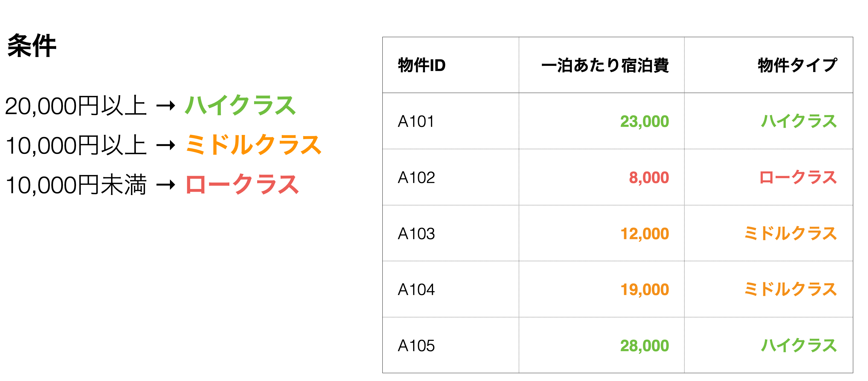Screen dimensions: 868x381
Task: Select the A103 cell
Action: click(416, 234)
